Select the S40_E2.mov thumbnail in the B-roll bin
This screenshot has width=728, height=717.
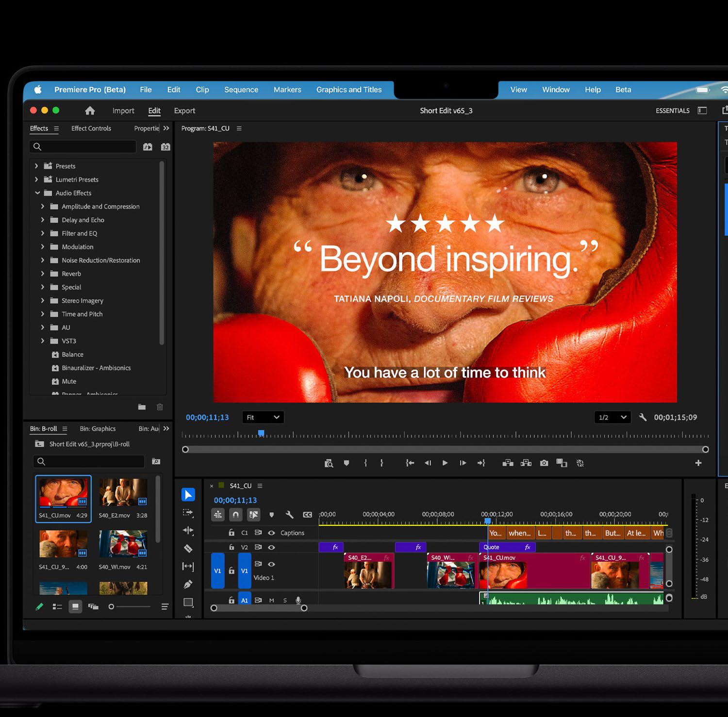pos(123,492)
